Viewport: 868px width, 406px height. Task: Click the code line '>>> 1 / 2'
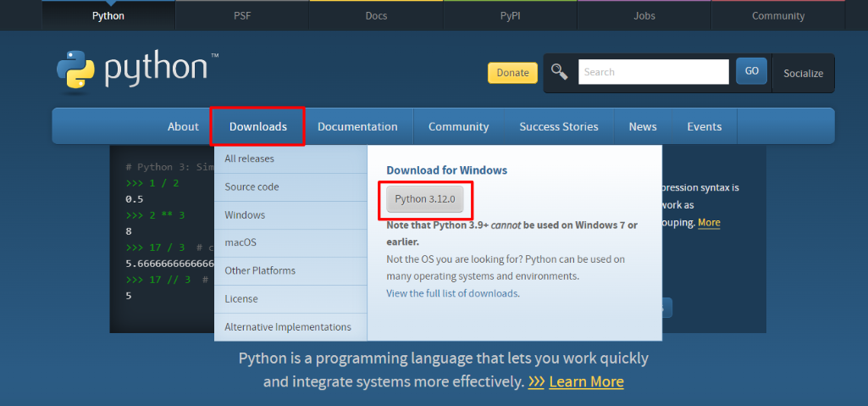(152, 183)
